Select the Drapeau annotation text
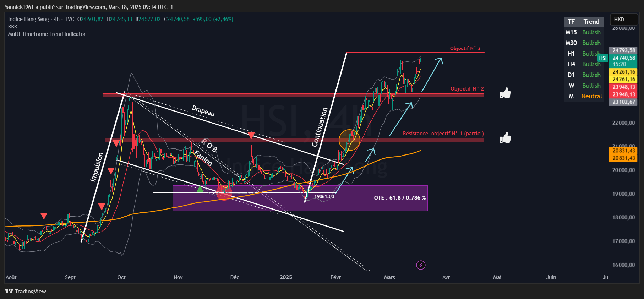This screenshot has height=299, width=644. (203, 110)
